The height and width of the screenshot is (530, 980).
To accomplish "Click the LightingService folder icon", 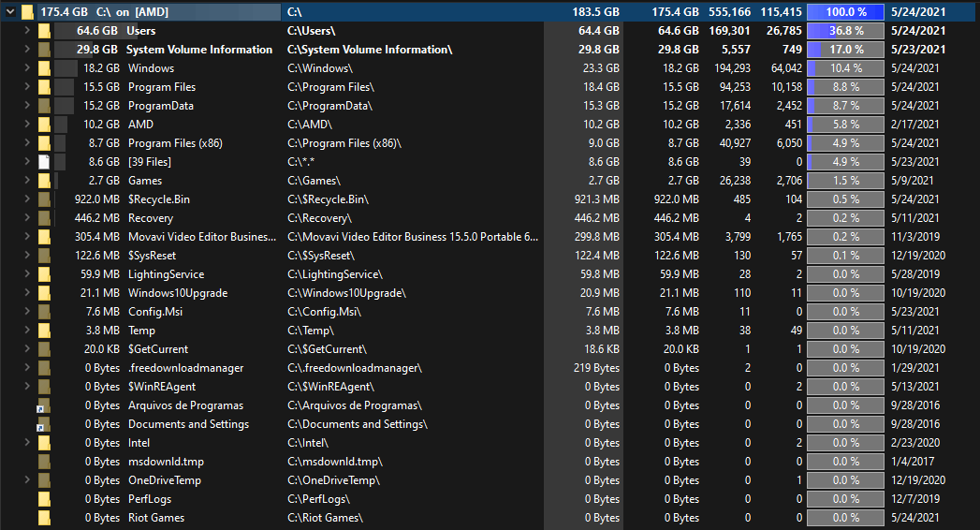I will tap(44, 274).
